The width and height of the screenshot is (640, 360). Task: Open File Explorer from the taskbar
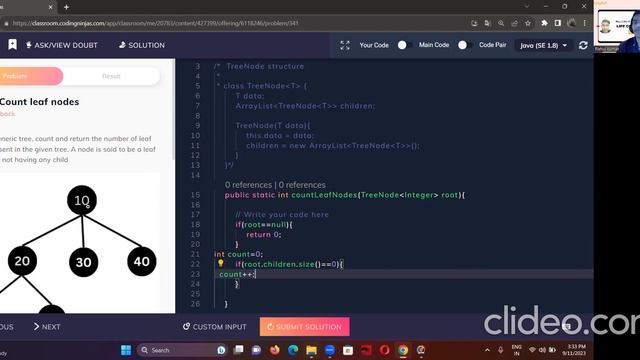(311, 350)
